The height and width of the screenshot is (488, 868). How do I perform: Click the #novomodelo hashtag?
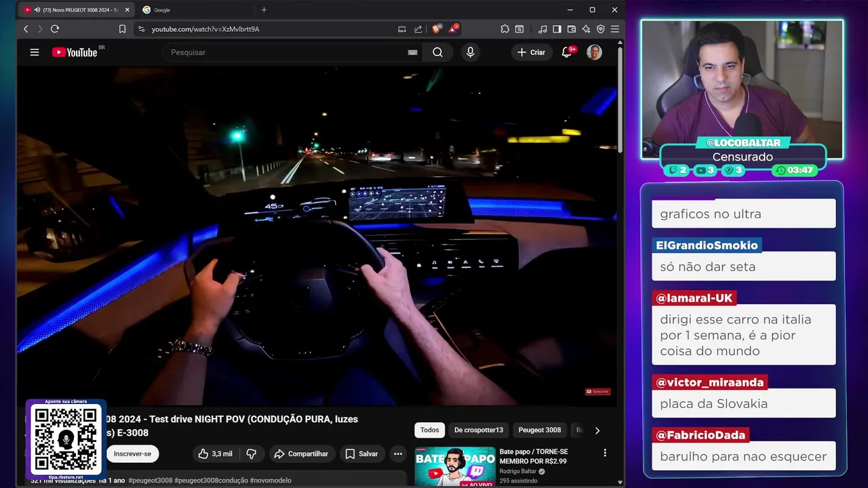coord(271,481)
